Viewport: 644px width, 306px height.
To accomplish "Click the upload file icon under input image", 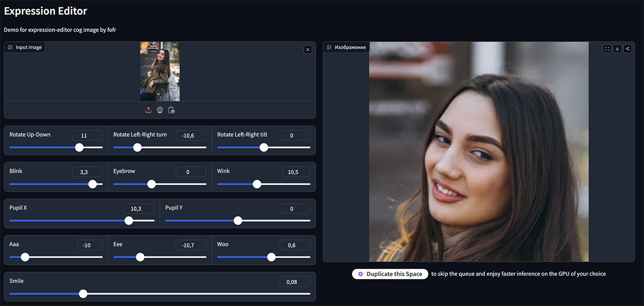I will [x=148, y=110].
